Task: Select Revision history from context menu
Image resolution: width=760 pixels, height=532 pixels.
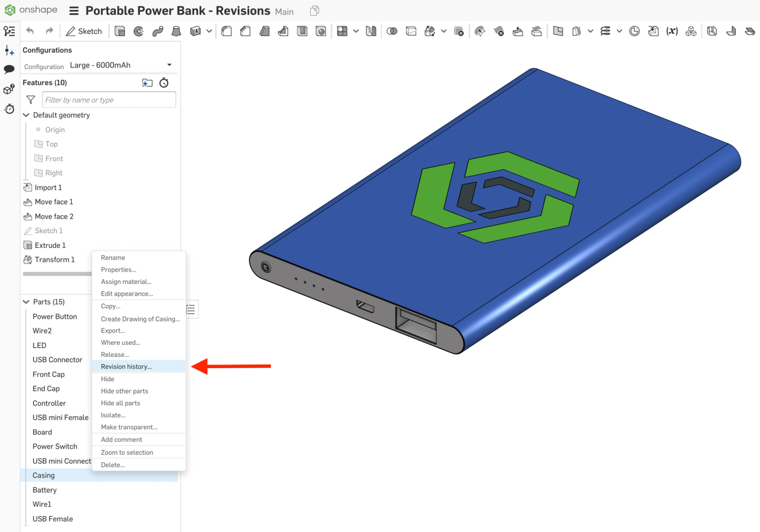Action: 126,367
